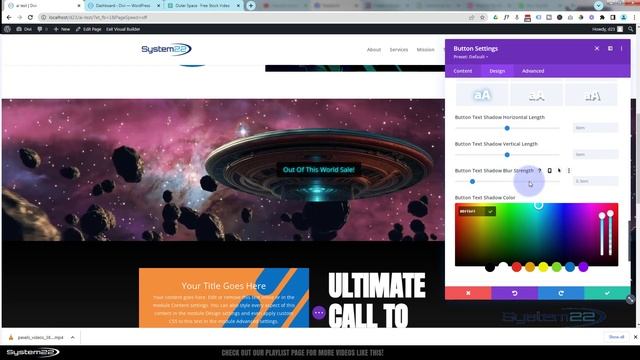Open help for Blur Strength option
640x360 pixels.
point(540,170)
